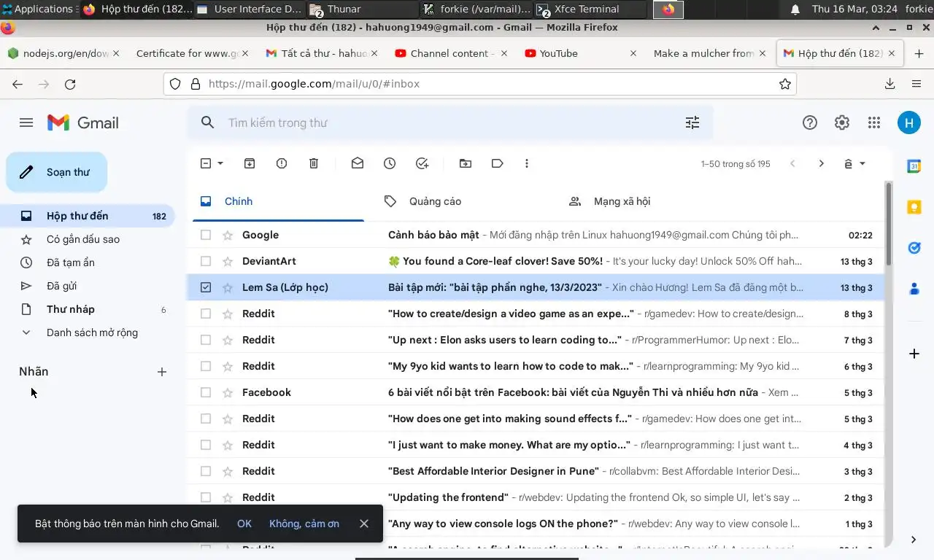Switch to Channel content browser tab
Image resolution: width=934 pixels, height=560 pixels.
[x=450, y=53]
